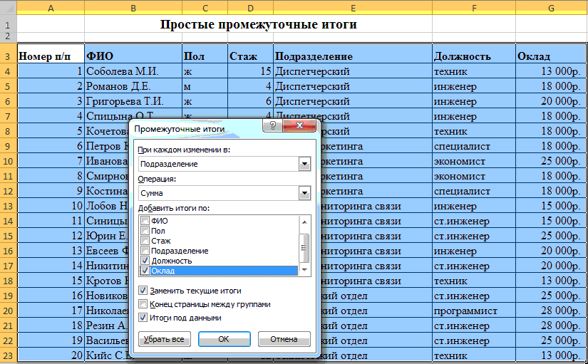Viewport: 588px width, 364px height.
Task: Click the field list scrollbar thumb
Action: point(304,248)
